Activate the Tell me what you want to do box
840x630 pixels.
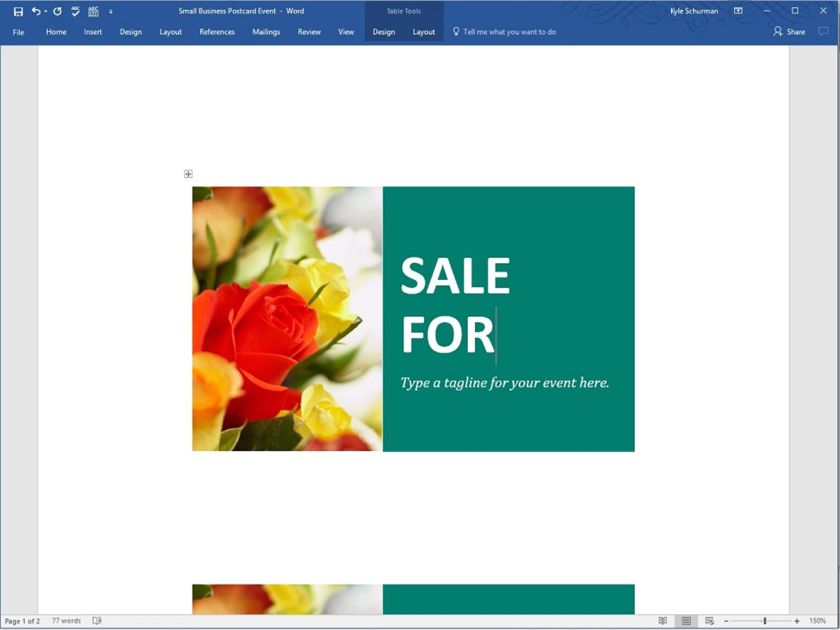tap(504, 31)
